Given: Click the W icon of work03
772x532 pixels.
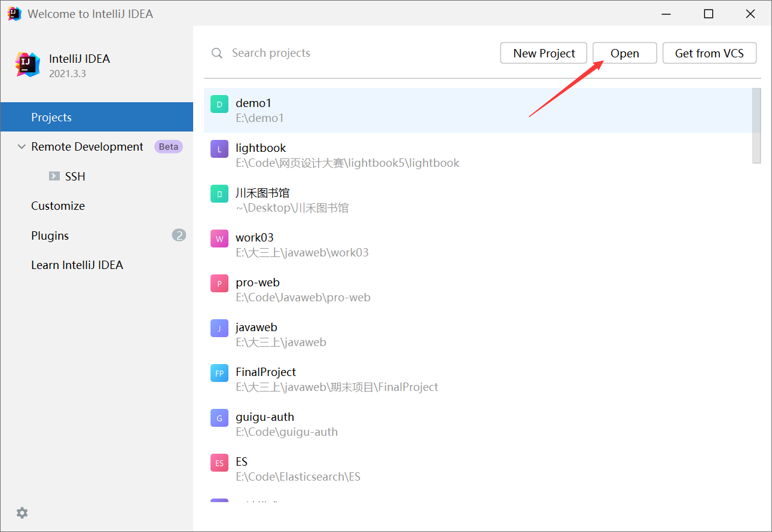Looking at the screenshot, I should coord(219,239).
